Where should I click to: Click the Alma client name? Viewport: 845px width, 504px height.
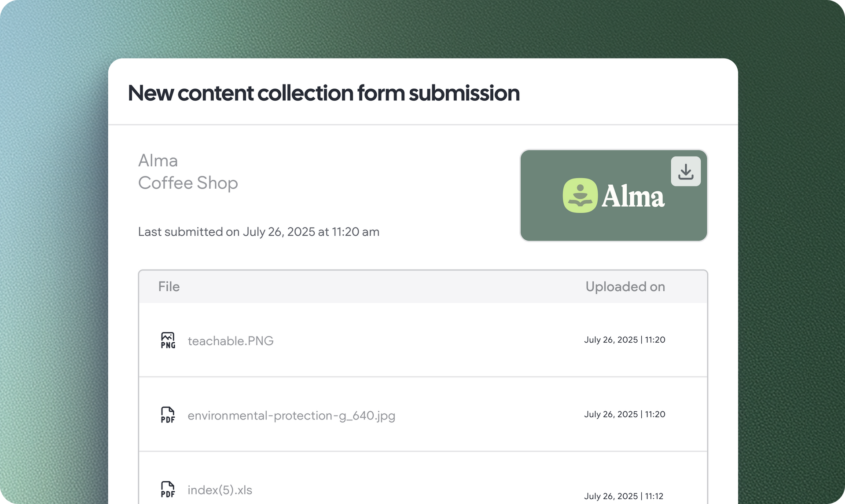(158, 161)
